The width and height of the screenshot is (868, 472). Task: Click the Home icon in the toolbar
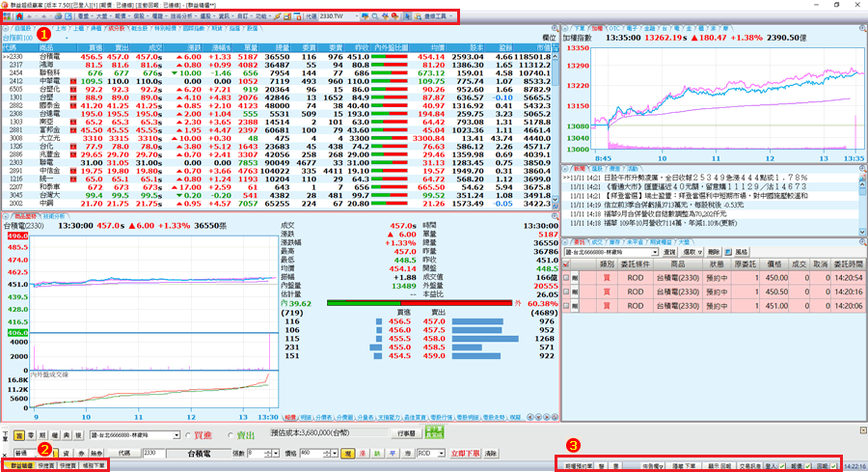(19, 17)
